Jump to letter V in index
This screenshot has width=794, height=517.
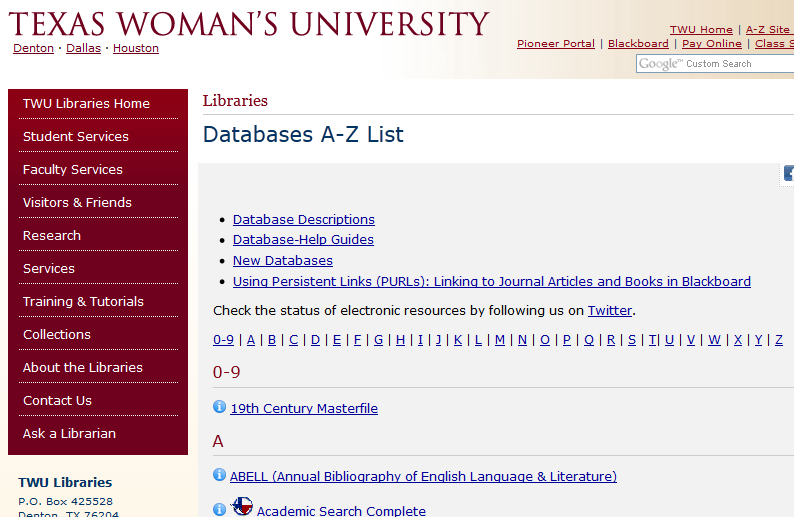691,340
